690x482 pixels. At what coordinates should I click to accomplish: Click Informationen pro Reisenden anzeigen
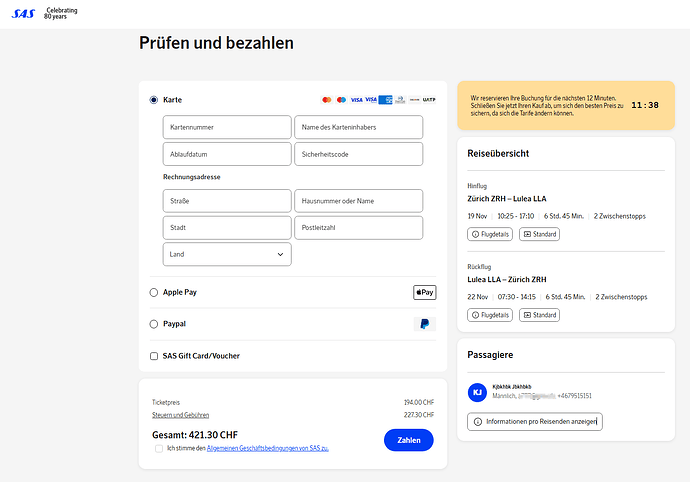pyautogui.click(x=535, y=422)
